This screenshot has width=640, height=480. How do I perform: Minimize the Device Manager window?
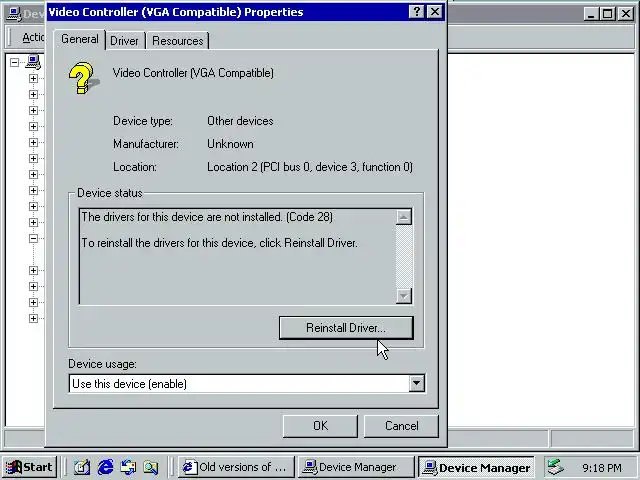pos(590,14)
